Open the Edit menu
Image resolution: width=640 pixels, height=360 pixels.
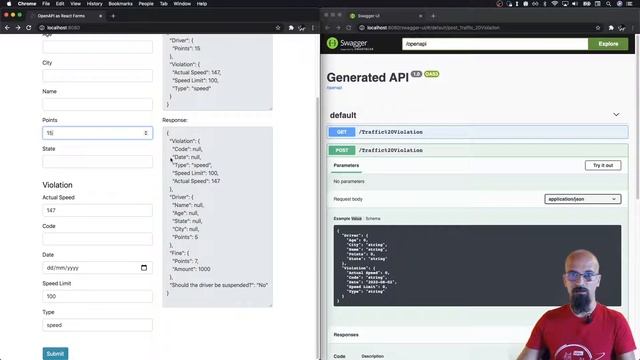click(60, 4)
